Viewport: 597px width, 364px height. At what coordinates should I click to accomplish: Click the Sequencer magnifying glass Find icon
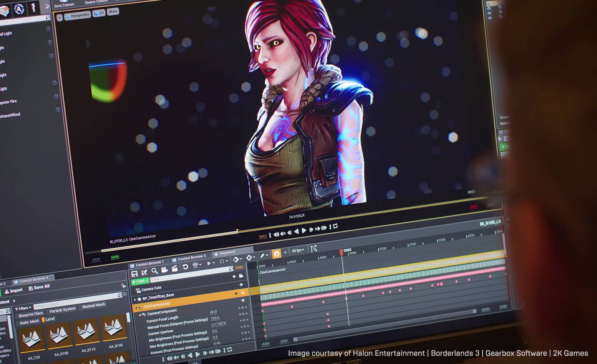pyautogui.click(x=155, y=271)
